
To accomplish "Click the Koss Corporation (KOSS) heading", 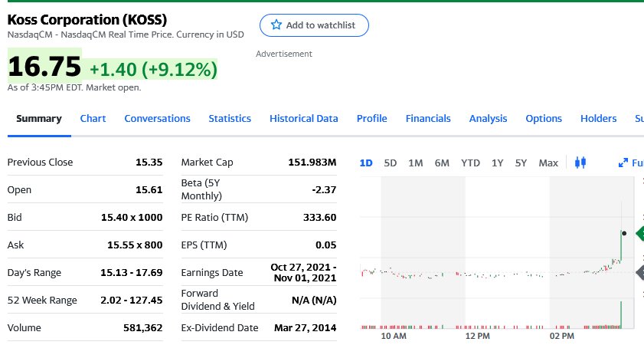I will pyautogui.click(x=87, y=20).
